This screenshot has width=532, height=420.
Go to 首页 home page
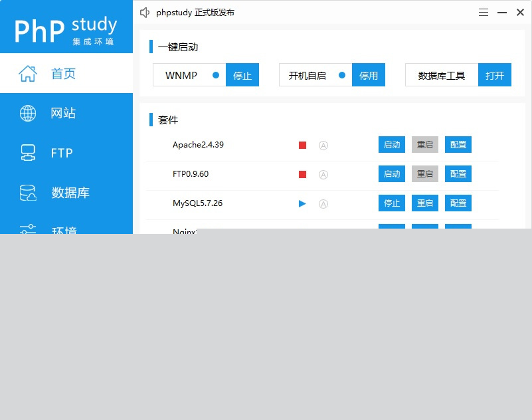tap(66, 73)
